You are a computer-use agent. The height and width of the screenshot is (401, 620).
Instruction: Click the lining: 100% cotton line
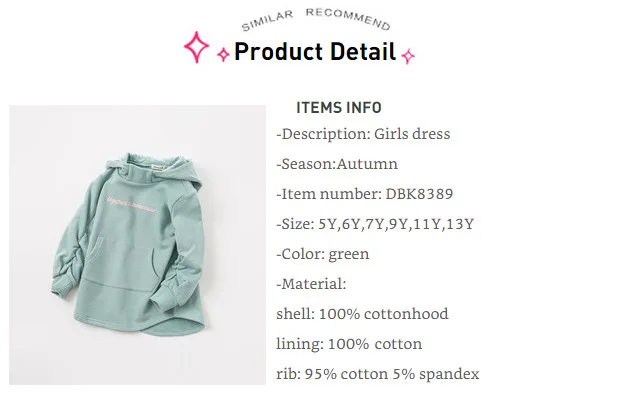(x=349, y=344)
